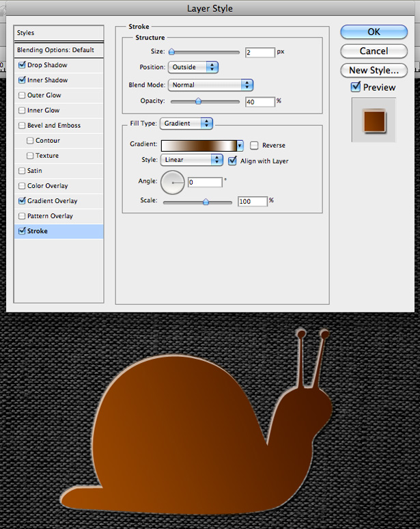This screenshot has height=529, width=420.
Task: Disable the Drop Shadow effect checkbox
Action: click(22, 65)
